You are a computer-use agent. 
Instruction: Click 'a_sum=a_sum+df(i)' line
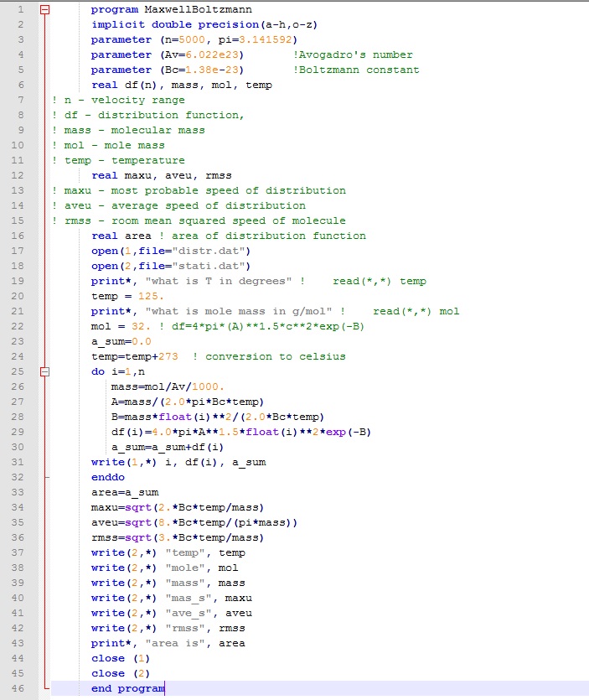point(168,448)
